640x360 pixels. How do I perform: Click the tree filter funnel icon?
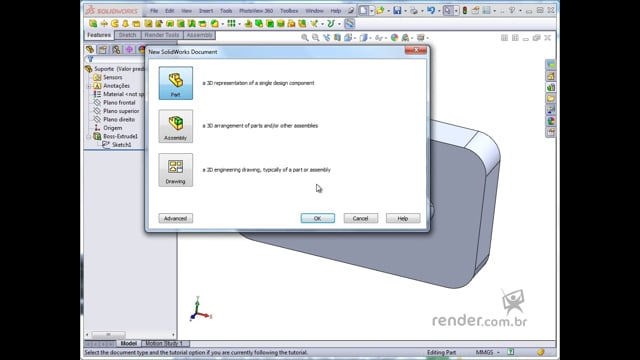coord(90,59)
